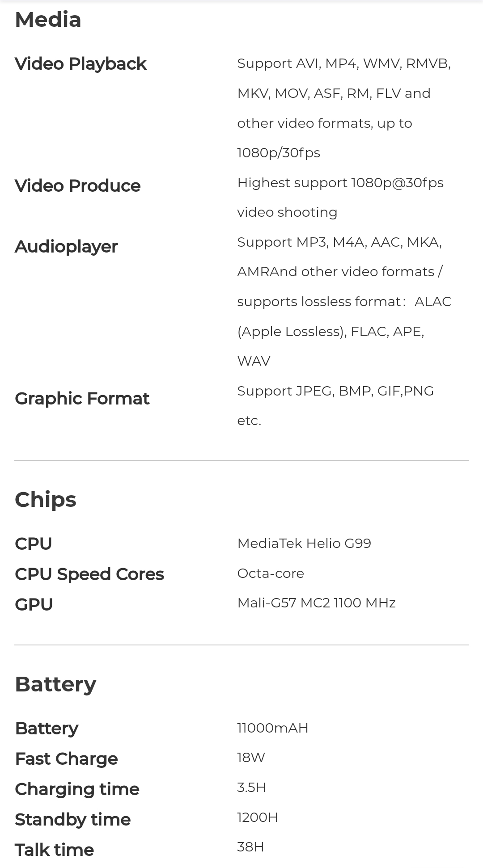483x868 pixels.
Task: Tap the Video Playback label
Action: pyautogui.click(x=80, y=64)
